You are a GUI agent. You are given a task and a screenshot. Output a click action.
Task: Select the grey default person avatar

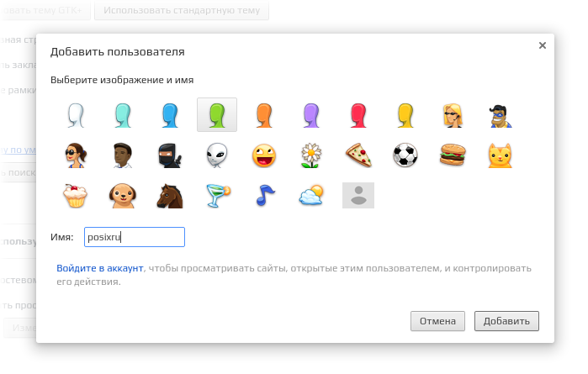358,195
